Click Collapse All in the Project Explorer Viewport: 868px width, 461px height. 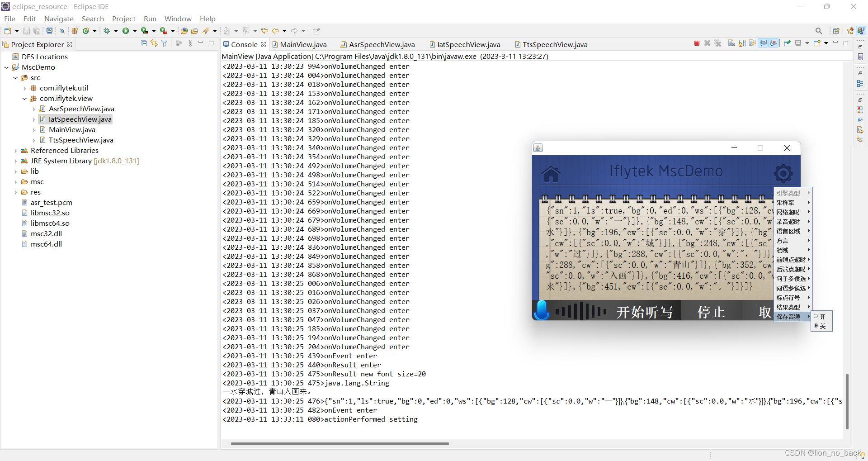[x=144, y=43]
